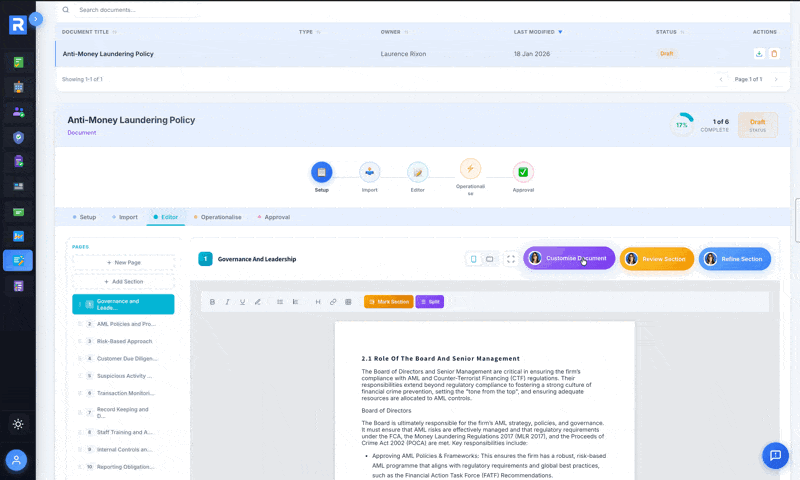Viewport: 800px width, 480px height.
Task: Click the Customise Document button
Action: 569,258
